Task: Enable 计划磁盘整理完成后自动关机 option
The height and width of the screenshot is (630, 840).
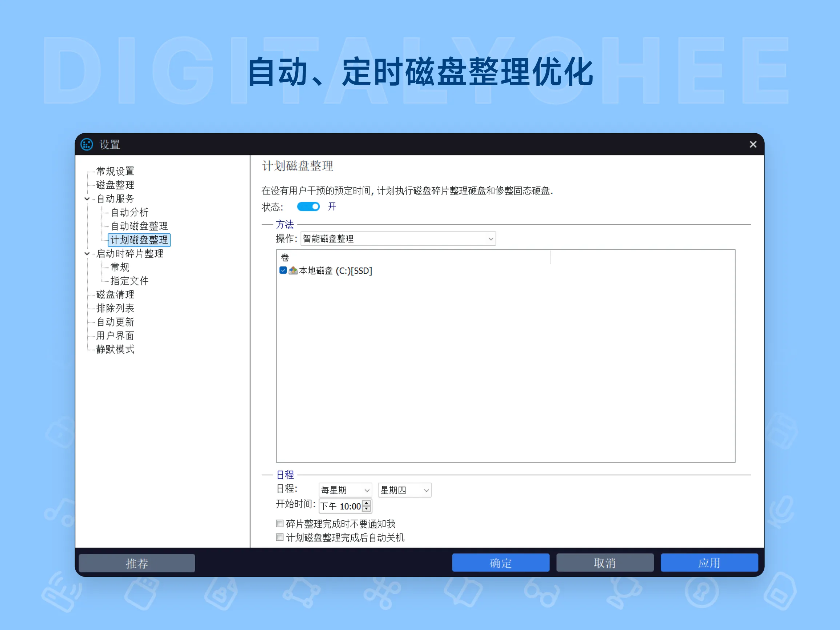Action: tap(280, 537)
